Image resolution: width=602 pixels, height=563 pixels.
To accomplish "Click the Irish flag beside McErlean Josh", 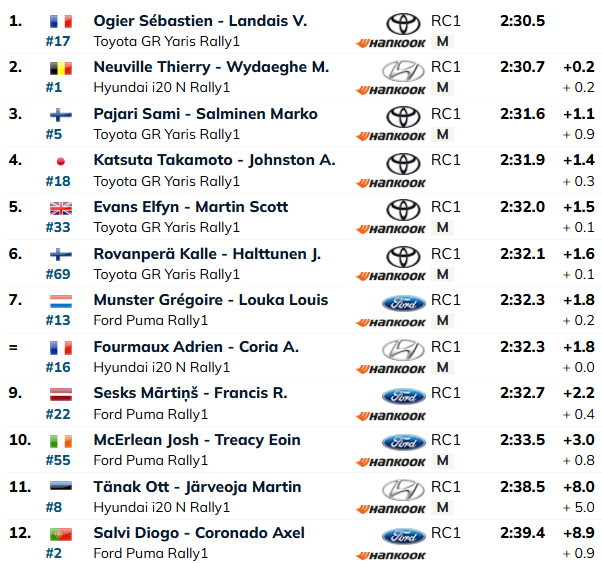I will (x=61, y=441).
